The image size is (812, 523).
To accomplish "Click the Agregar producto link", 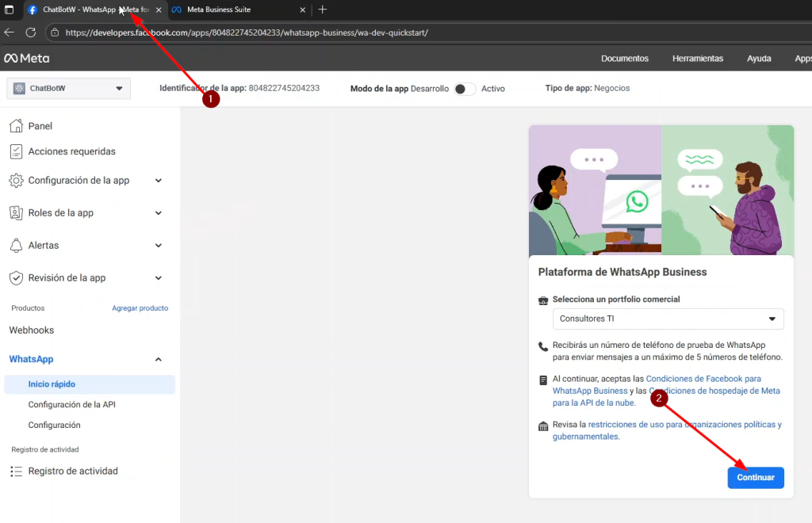I will pyautogui.click(x=140, y=308).
